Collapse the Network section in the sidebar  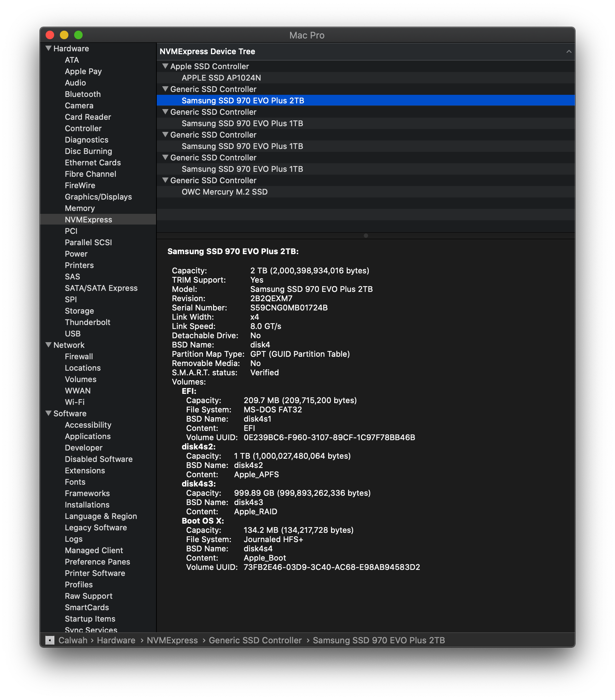pos(49,345)
